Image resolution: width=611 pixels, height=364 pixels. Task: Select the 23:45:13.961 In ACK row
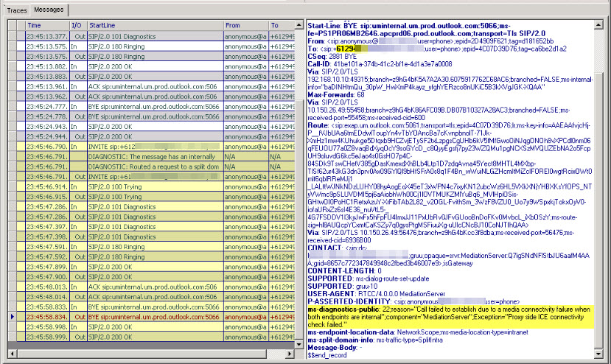152,86
